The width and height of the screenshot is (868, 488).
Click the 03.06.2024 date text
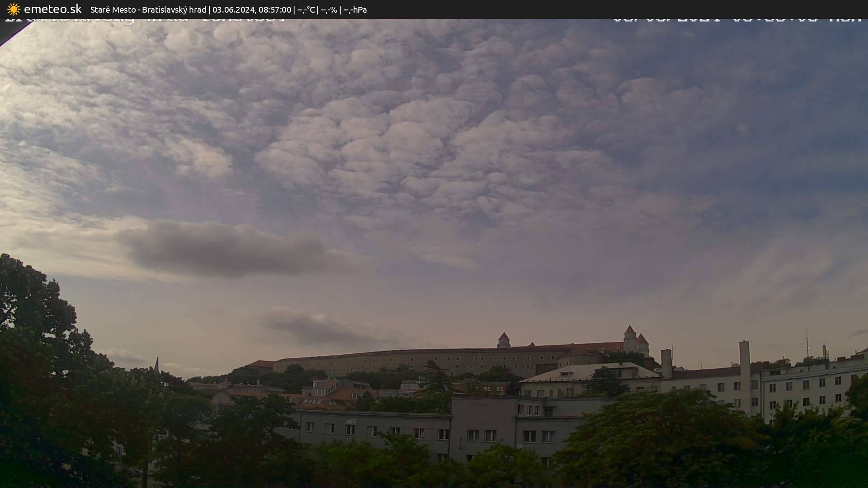coord(233,9)
